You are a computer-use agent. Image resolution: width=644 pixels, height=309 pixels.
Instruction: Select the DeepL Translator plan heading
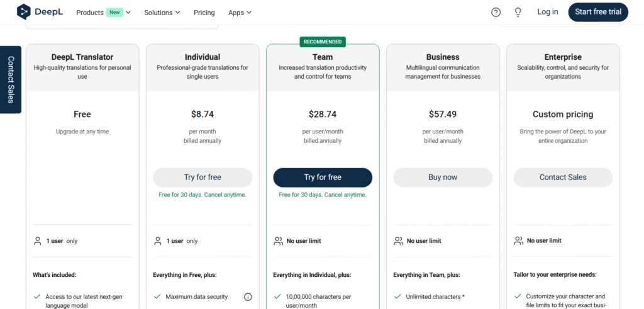tap(82, 57)
